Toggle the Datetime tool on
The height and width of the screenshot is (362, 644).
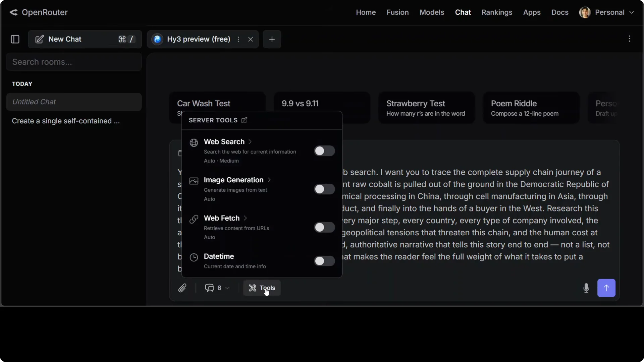[x=324, y=261]
